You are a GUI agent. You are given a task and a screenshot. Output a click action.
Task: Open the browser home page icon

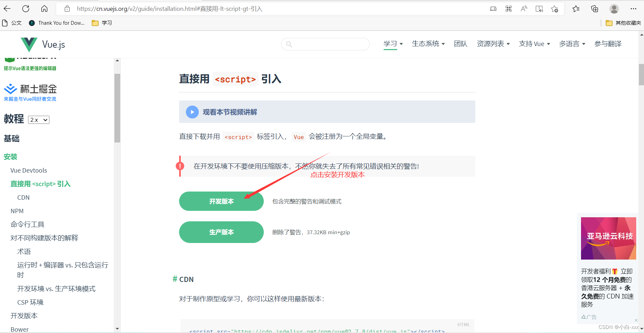pyautogui.click(x=44, y=8)
